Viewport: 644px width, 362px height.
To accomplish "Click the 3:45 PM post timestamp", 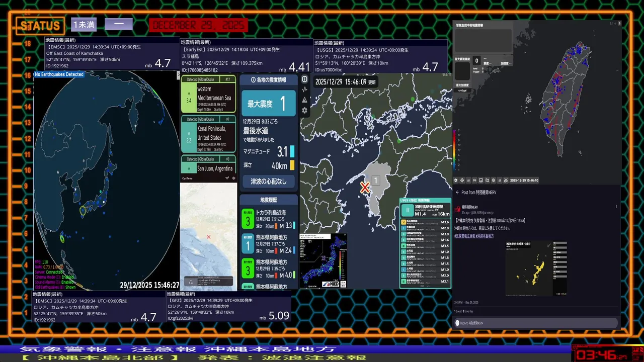I will (x=466, y=303).
